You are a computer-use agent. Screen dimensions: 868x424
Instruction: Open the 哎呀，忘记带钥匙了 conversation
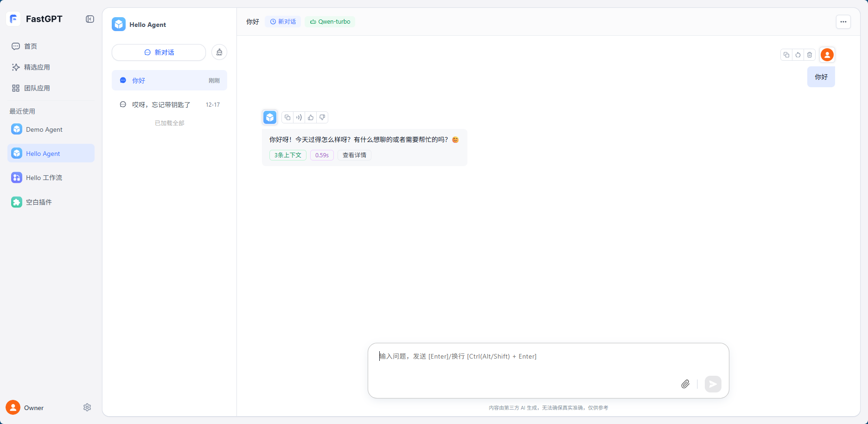(x=161, y=105)
